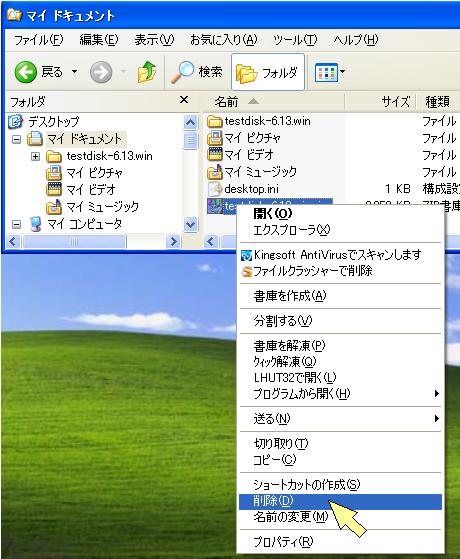Open the お気に入り(A) menu
This screenshot has height=559, width=460.
(224, 40)
